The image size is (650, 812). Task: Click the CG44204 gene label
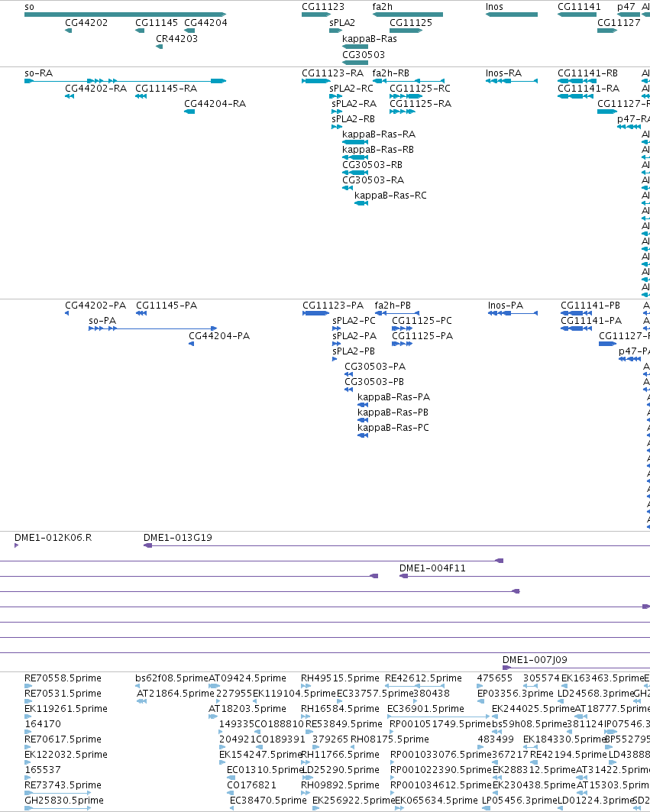205,23
